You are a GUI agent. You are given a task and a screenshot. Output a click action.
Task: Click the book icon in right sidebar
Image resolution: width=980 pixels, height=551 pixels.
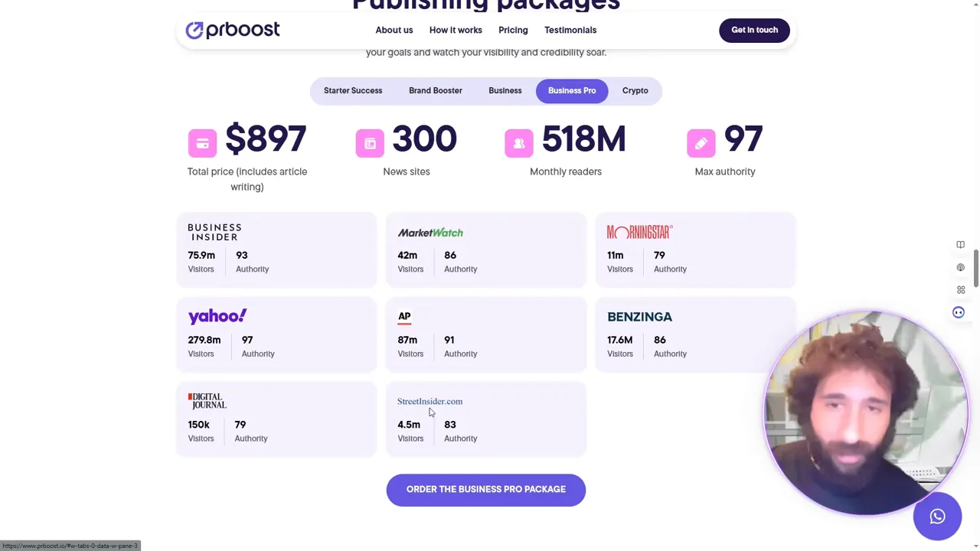tap(960, 245)
